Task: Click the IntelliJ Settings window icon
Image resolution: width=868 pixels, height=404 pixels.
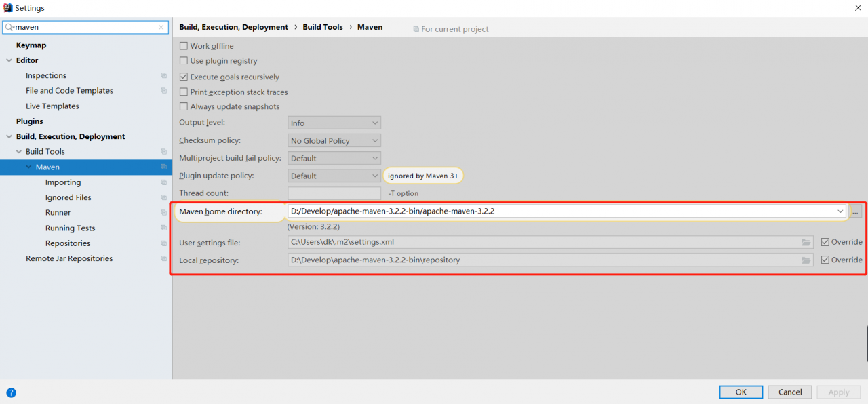Action: [x=7, y=7]
